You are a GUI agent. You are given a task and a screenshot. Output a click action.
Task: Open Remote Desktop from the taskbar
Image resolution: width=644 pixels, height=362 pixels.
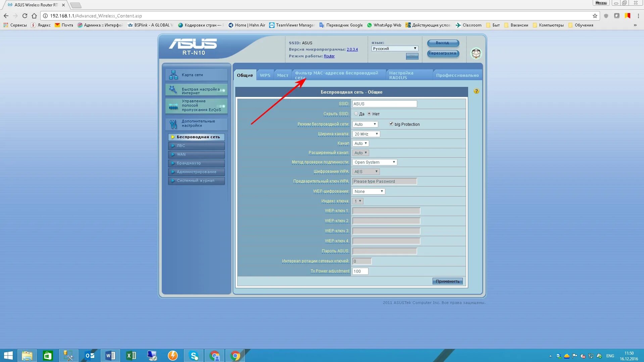152,356
